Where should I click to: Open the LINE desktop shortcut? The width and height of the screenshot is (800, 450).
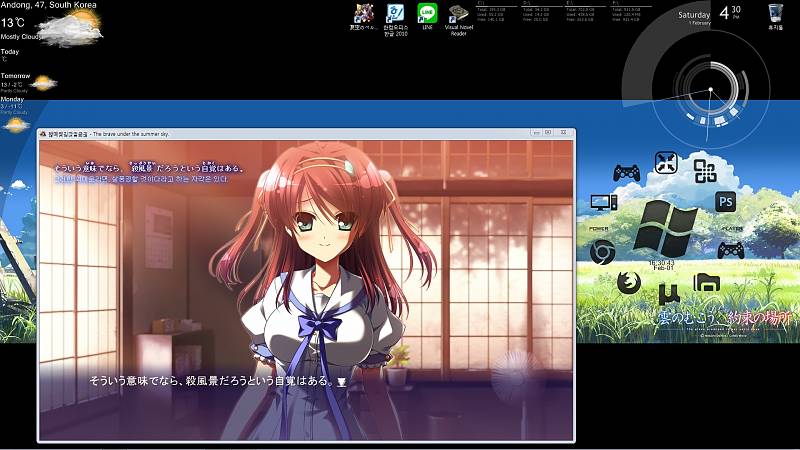(x=427, y=14)
